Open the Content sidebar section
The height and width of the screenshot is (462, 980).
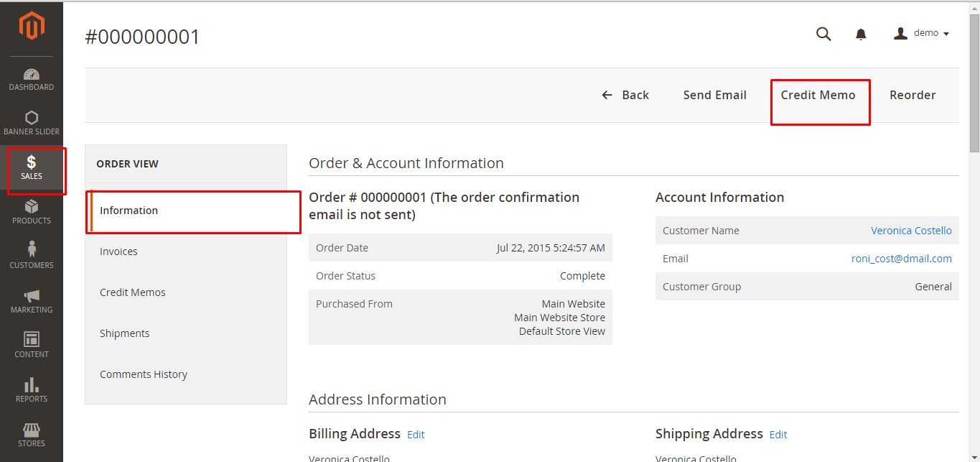31,346
